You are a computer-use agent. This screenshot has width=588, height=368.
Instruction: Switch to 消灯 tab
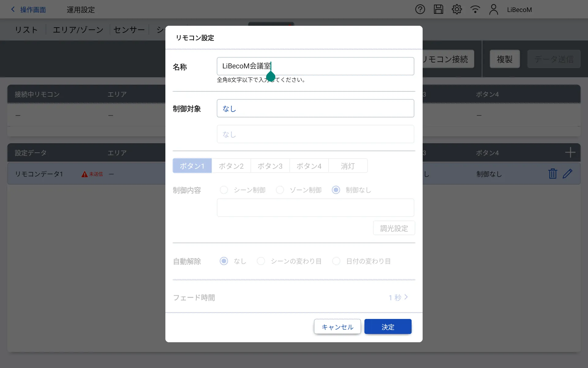(348, 166)
